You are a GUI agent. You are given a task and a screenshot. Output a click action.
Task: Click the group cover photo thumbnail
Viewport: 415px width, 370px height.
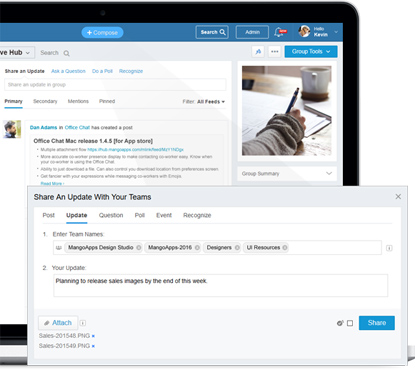click(x=287, y=111)
